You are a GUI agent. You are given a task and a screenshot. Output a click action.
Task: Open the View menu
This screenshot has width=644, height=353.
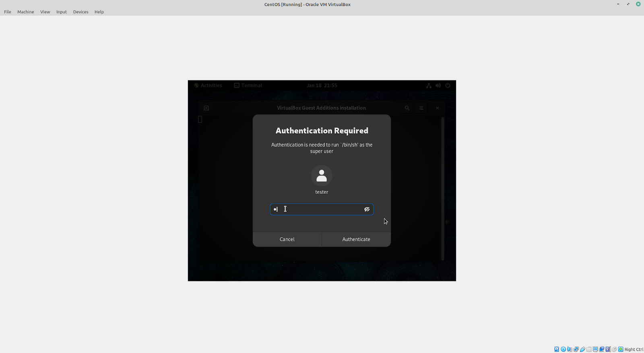click(45, 12)
